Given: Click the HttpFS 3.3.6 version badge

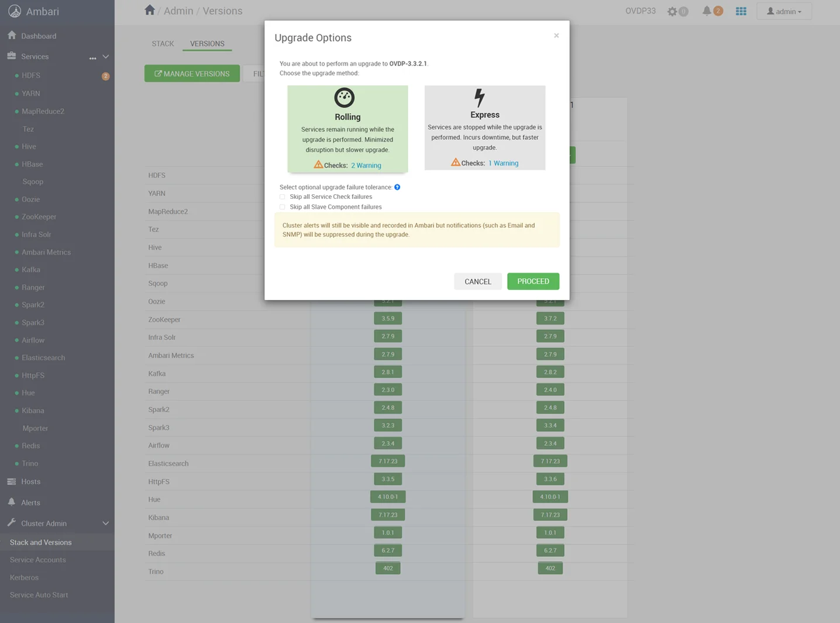Looking at the screenshot, I should coord(550,479).
